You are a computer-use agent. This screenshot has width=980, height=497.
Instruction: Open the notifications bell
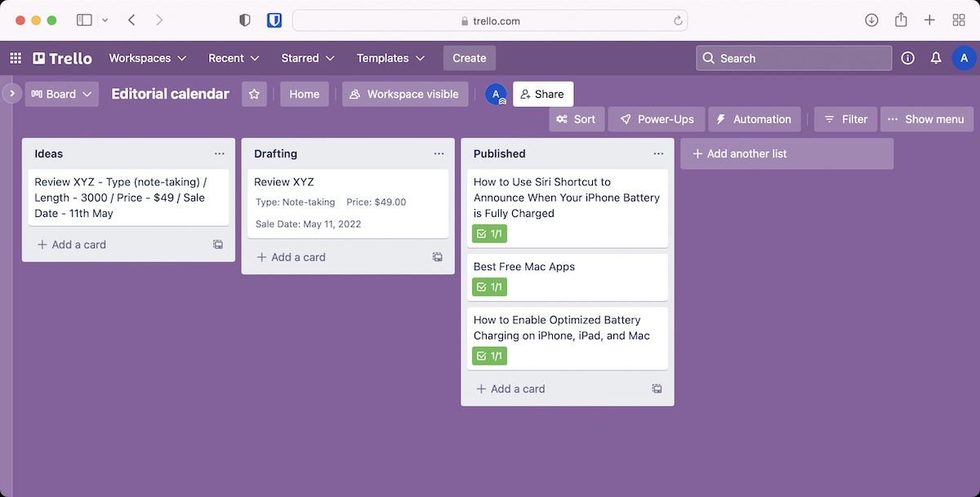[x=936, y=58]
